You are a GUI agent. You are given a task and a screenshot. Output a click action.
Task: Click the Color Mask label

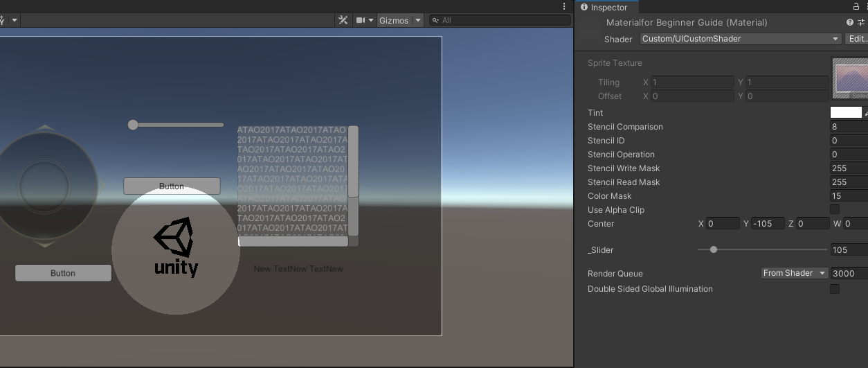point(609,196)
